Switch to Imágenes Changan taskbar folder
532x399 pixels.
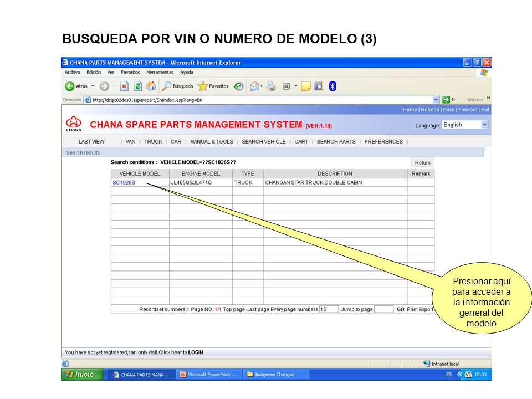(275, 375)
